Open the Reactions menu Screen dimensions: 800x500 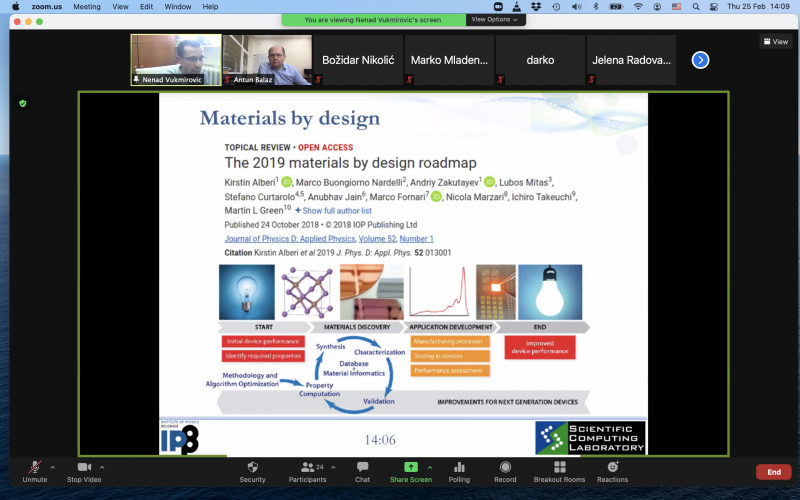click(x=613, y=471)
